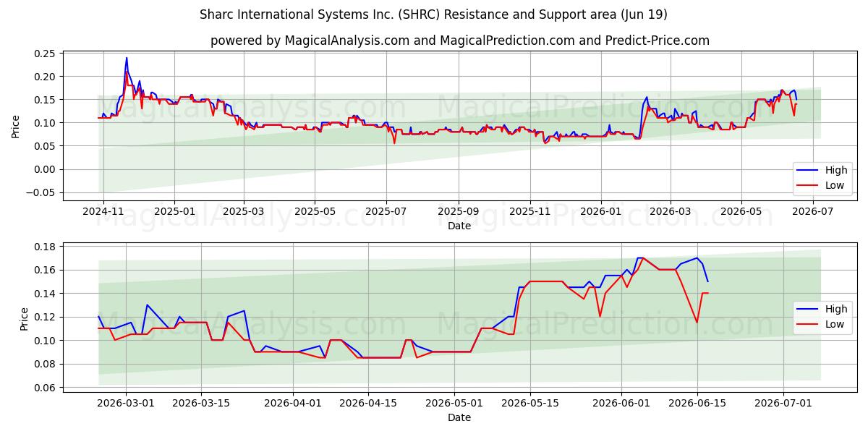
Task: Click the 0.24 peak of the blue High line
Action: click(127, 59)
